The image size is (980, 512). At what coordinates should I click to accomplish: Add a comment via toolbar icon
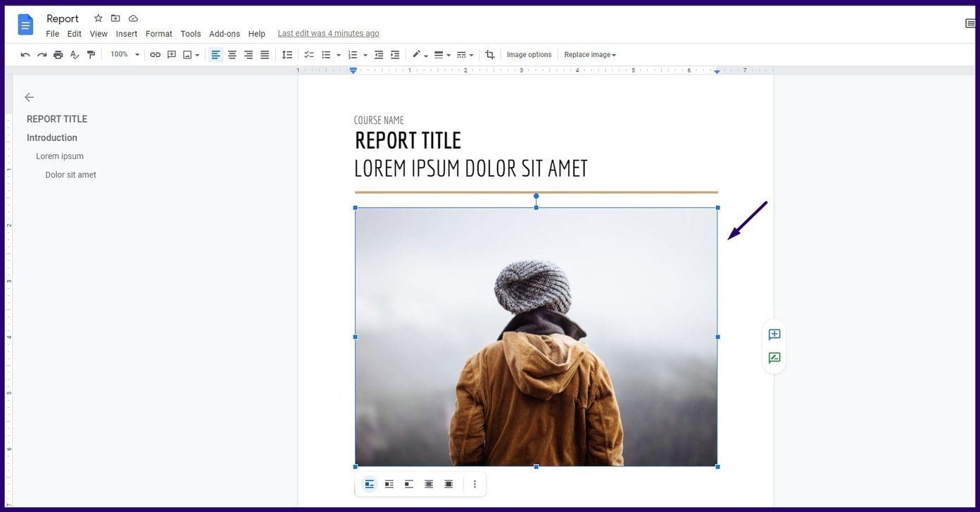[x=171, y=55]
